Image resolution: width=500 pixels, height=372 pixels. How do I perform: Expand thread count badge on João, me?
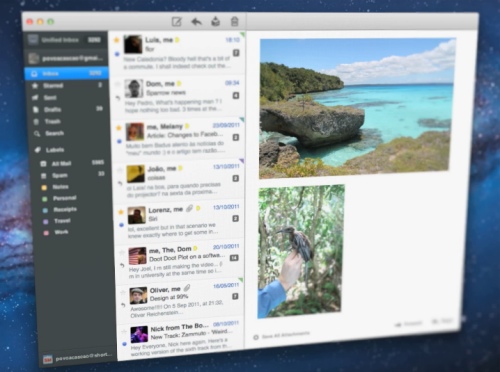(235, 178)
